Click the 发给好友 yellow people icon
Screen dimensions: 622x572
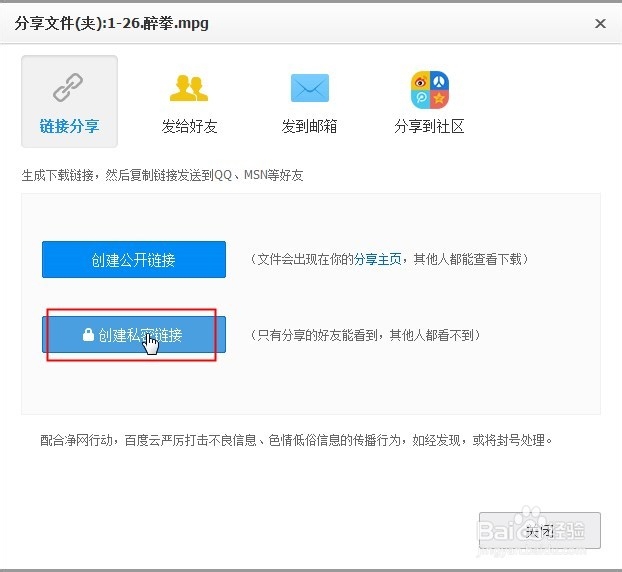(189, 88)
